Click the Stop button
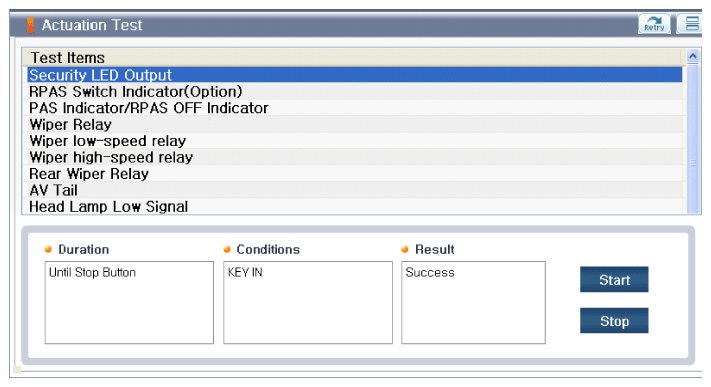711x387 pixels. coord(614,321)
